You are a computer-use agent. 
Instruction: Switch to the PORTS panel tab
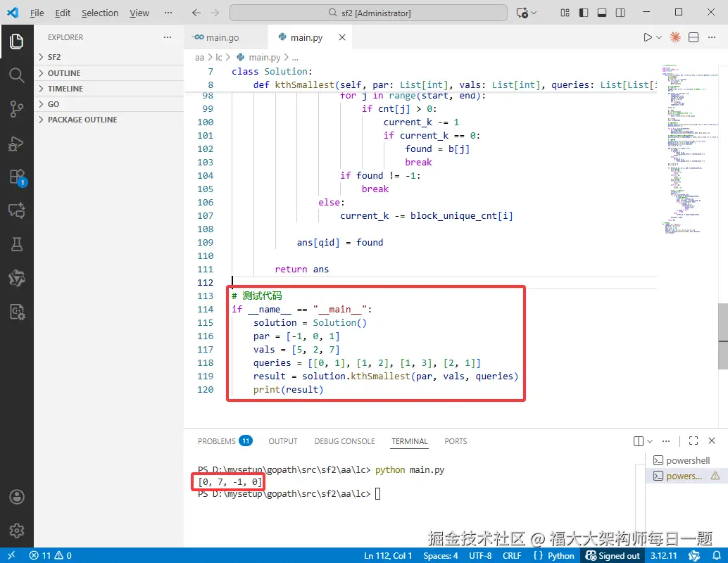point(456,441)
